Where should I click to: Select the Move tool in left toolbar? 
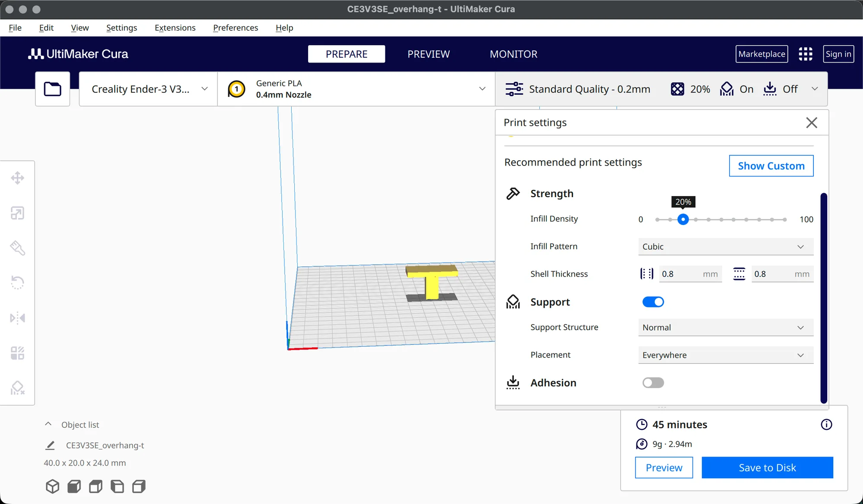tap(17, 178)
